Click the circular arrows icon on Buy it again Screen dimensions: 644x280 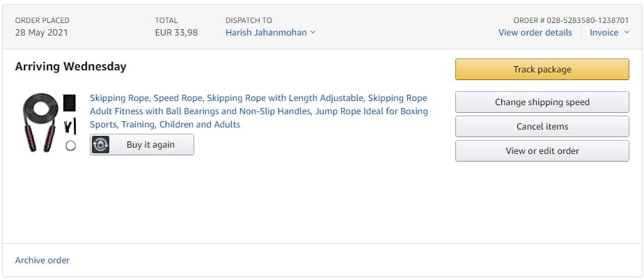point(101,145)
